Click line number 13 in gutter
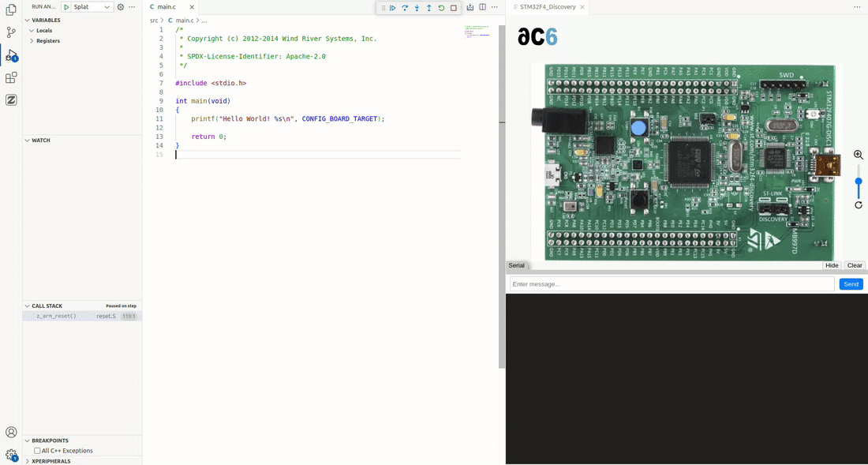This screenshot has width=868, height=465. coord(160,136)
